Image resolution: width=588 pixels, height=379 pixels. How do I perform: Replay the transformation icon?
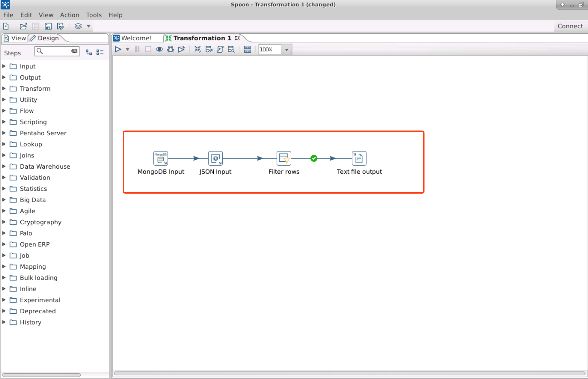pyautogui.click(x=182, y=49)
